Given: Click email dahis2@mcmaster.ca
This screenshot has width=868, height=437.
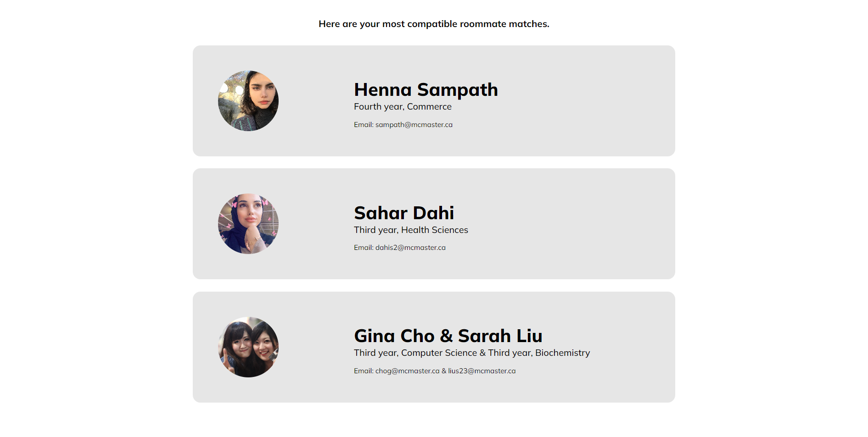Looking at the screenshot, I should (x=410, y=248).
